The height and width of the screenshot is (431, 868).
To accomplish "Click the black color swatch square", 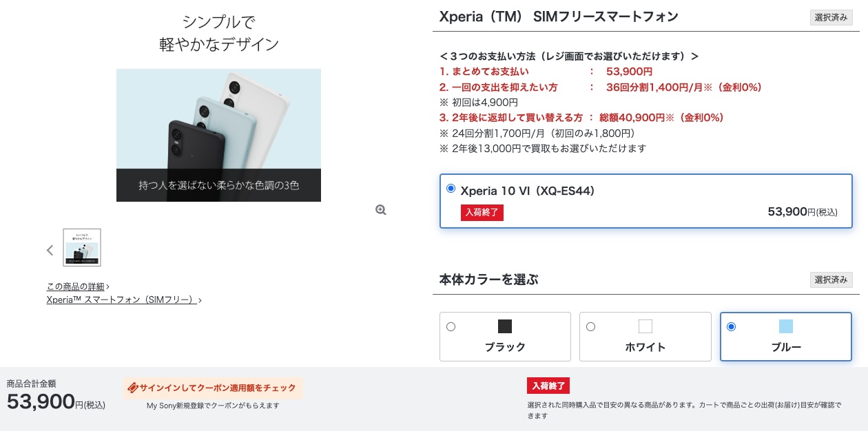I will coord(505,326).
